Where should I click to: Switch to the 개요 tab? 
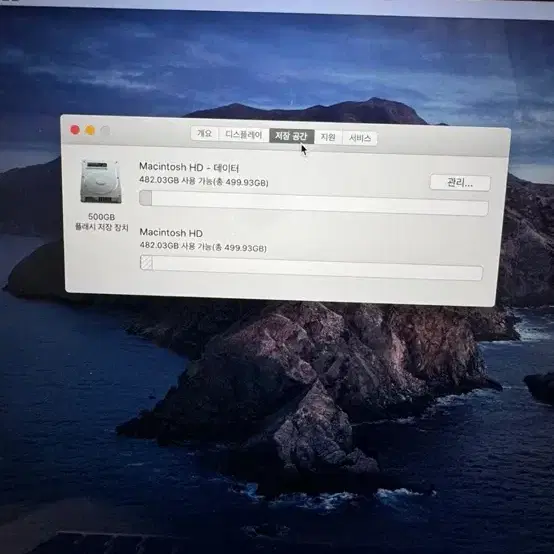(205, 134)
